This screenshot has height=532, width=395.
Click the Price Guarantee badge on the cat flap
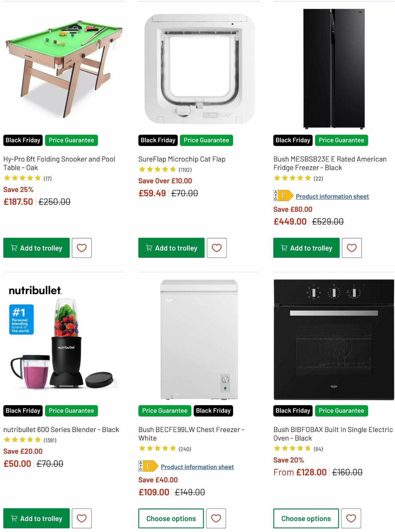click(207, 140)
